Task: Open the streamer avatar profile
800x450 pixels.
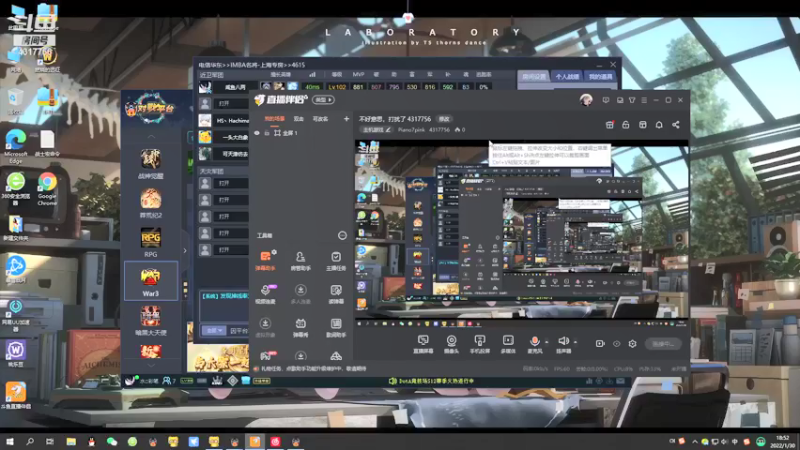Action: [x=586, y=100]
